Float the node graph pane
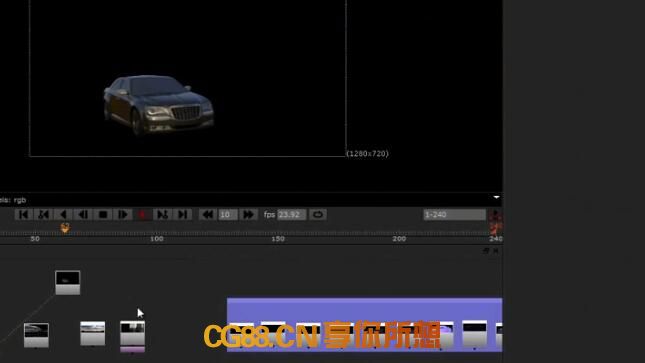The image size is (645, 363). click(x=486, y=251)
